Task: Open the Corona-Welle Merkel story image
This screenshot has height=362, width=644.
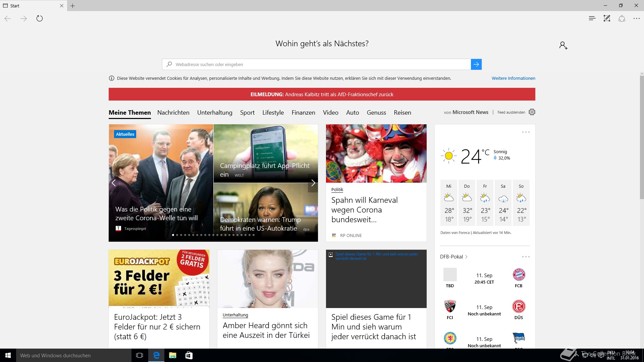Action: point(161,183)
